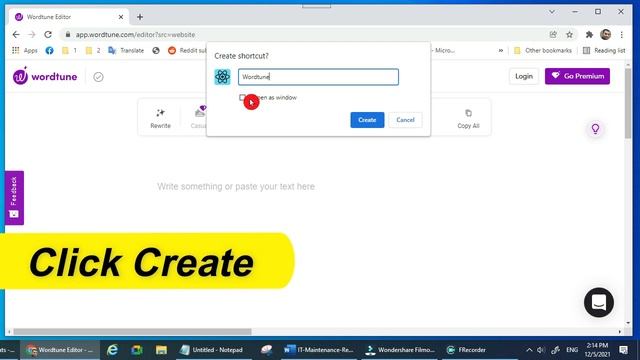Image resolution: width=640 pixels, height=360 pixels.
Task: Open the Windows notification center
Action: coord(623,350)
